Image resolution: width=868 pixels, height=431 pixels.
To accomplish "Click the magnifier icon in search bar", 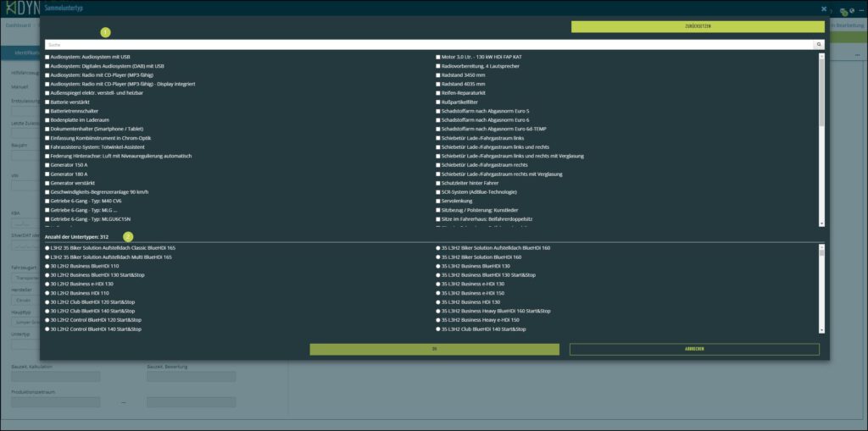I will click(x=819, y=44).
